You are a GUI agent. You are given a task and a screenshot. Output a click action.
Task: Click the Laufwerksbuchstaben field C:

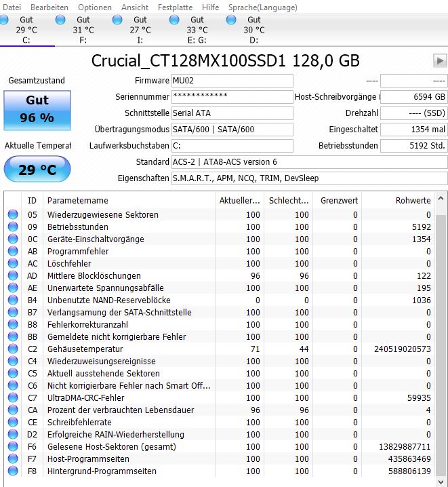pyautogui.click(x=232, y=146)
